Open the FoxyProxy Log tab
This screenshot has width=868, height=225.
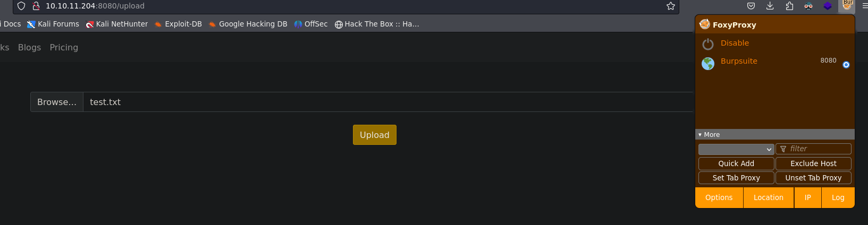(838, 197)
